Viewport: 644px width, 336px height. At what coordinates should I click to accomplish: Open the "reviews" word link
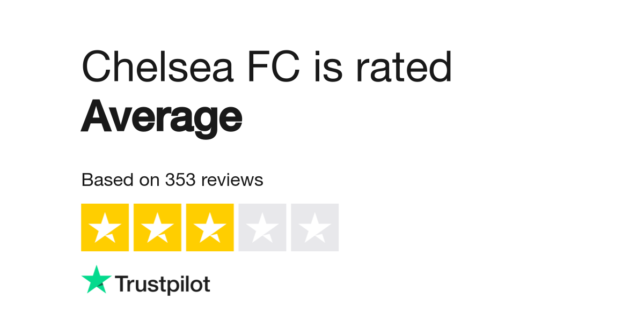coord(232,180)
